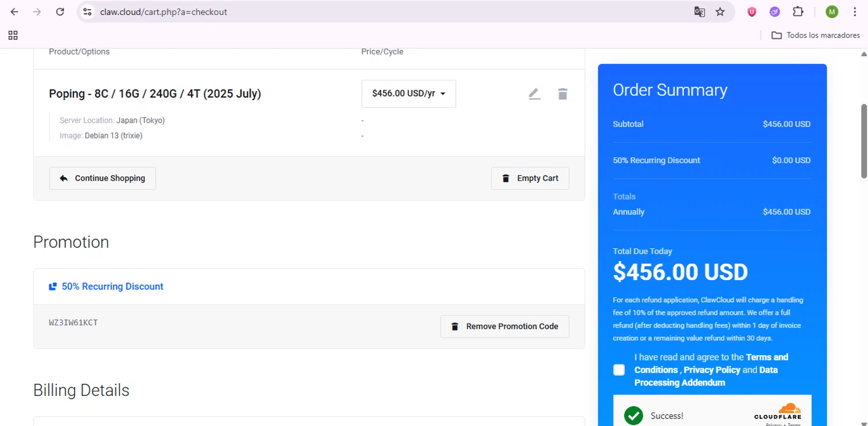The height and width of the screenshot is (426, 868).
Task: Click the Annually totals label
Action: click(629, 212)
